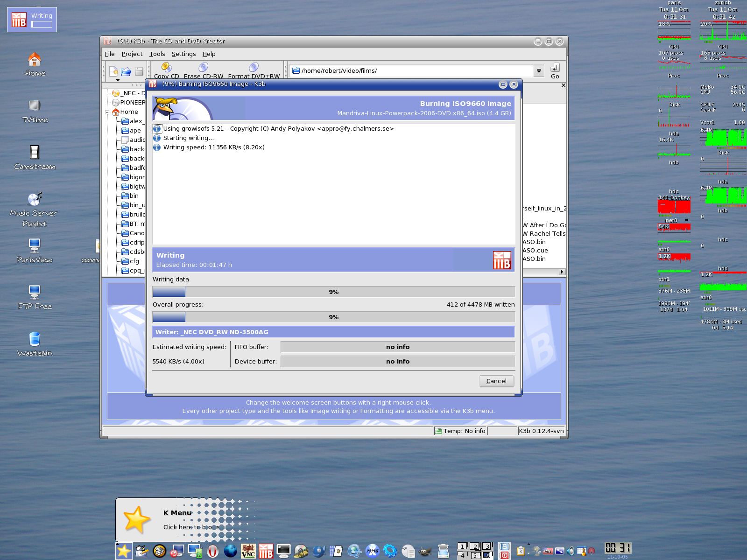Click the /home/robert/video/films/ path field
This screenshot has width=747, height=560.
coord(411,71)
